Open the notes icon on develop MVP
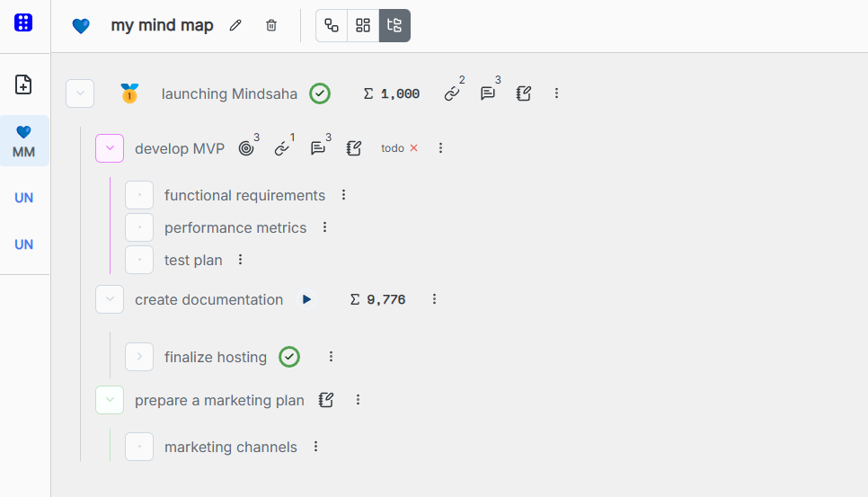868x497 pixels. click(354, 148)
